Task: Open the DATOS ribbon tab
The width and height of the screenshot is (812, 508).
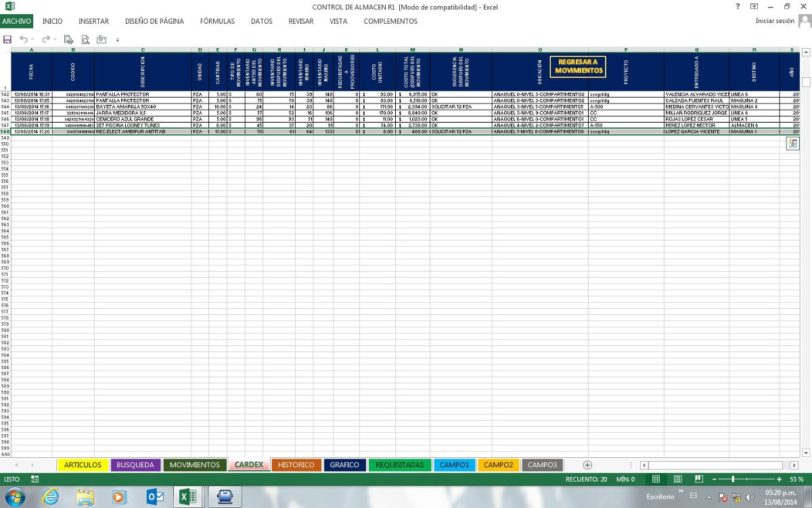Action: [x=261, y=21]
